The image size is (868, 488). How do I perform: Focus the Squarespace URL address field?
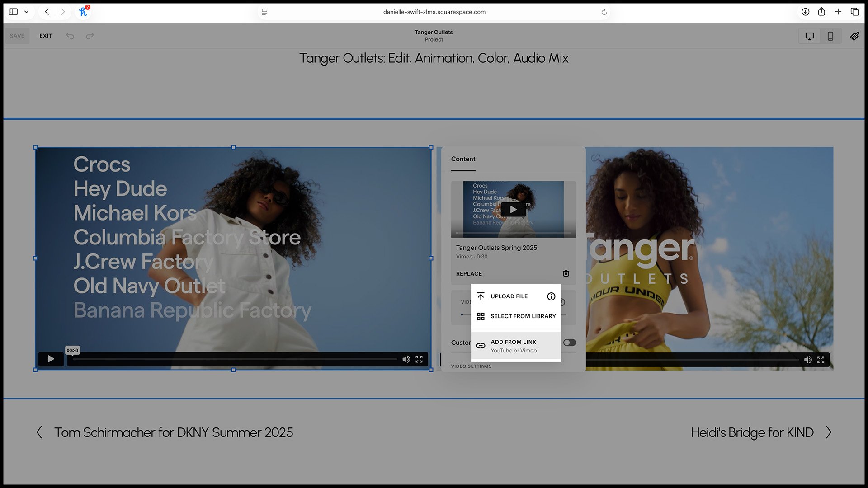coord(434,12)
